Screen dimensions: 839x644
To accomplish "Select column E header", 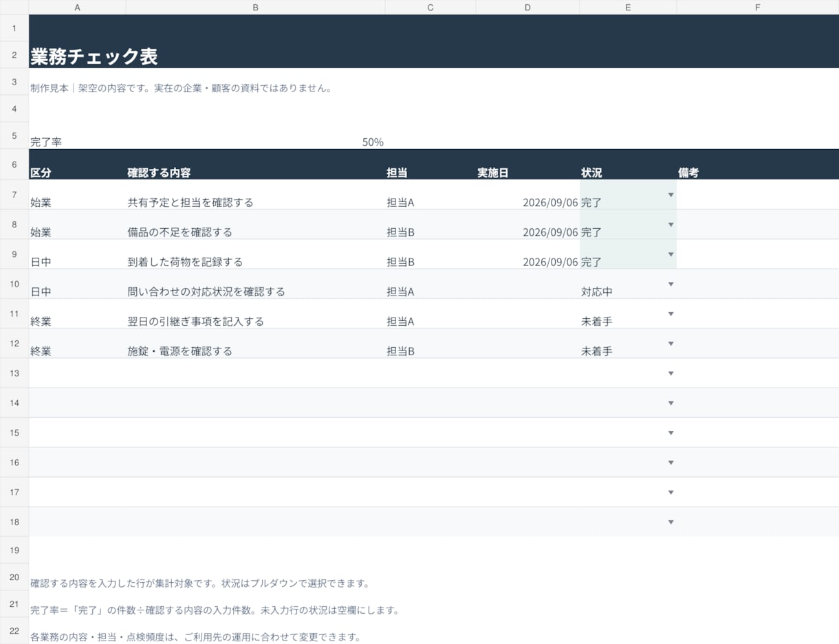I will [x=628, y=7].
